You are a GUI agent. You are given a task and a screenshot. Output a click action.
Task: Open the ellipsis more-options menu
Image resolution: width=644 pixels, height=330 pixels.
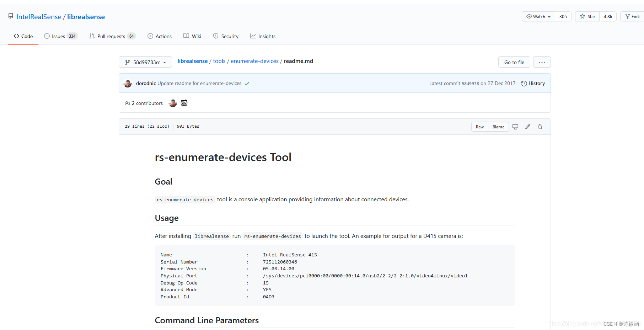click(542, 62)
